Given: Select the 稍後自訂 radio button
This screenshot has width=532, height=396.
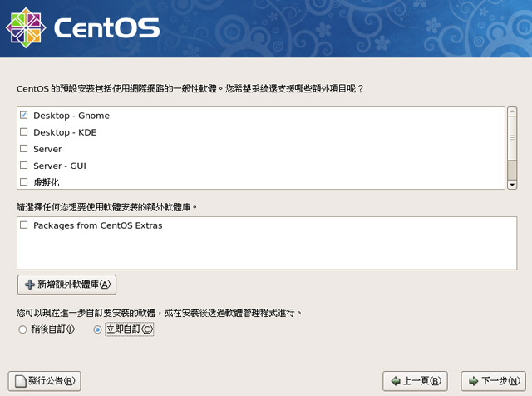Looking at the screenshot, I should [x=22, y=329].
